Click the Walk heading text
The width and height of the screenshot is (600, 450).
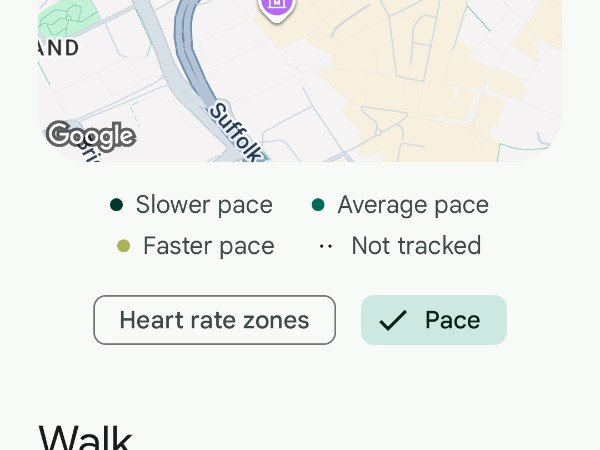(x=85, y=438)
